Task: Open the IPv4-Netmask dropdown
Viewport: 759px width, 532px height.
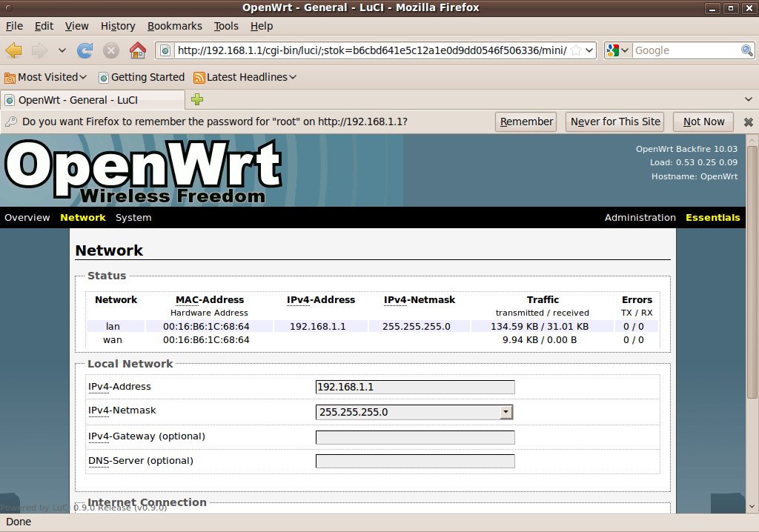Action: click(506, 412)
